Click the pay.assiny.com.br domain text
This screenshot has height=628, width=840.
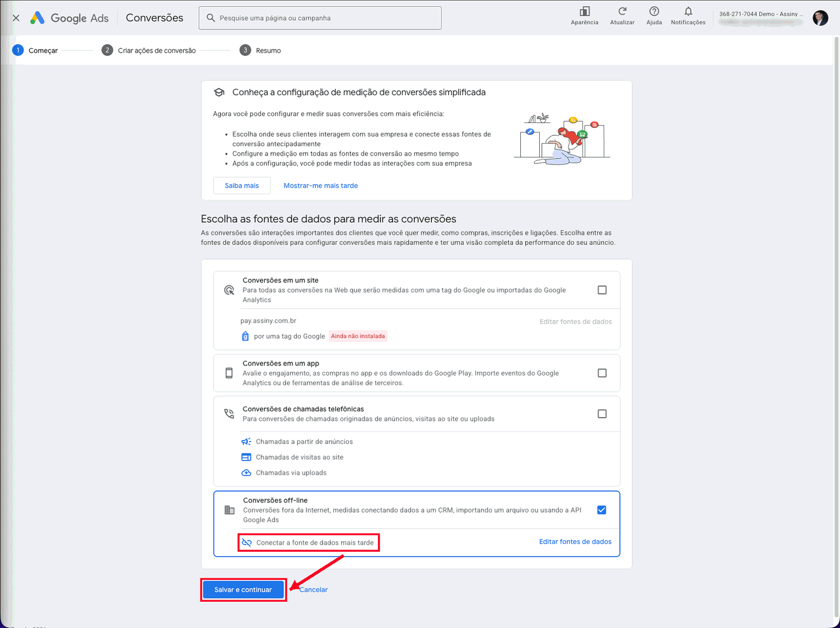point(268,321)
